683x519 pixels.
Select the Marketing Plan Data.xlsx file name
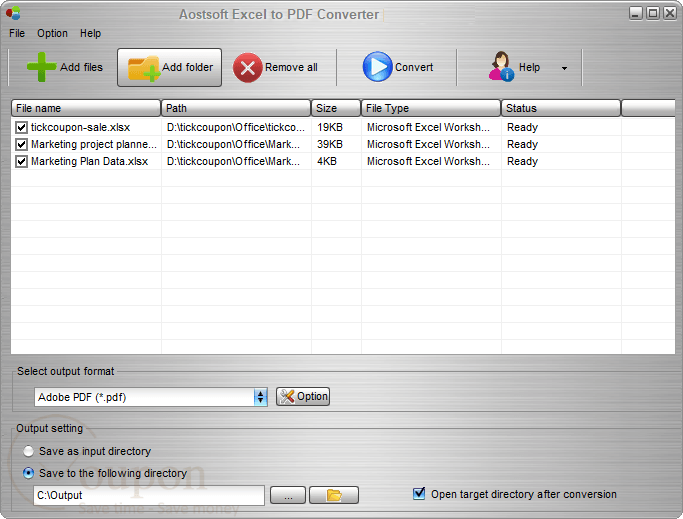[89, 161]
